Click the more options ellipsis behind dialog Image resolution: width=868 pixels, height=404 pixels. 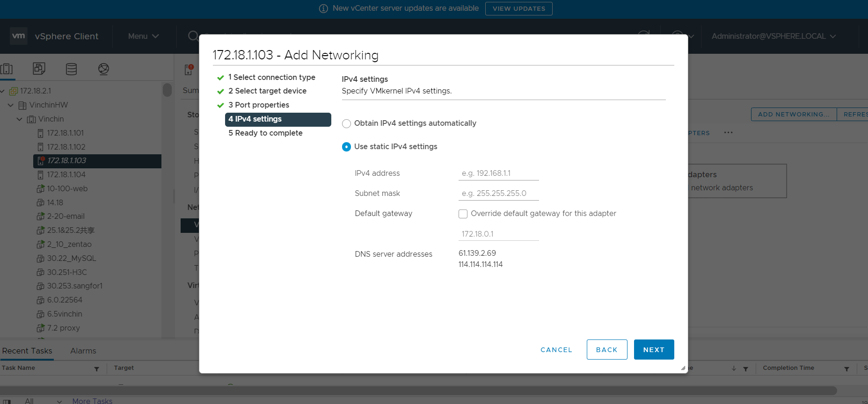coord(729,133)
